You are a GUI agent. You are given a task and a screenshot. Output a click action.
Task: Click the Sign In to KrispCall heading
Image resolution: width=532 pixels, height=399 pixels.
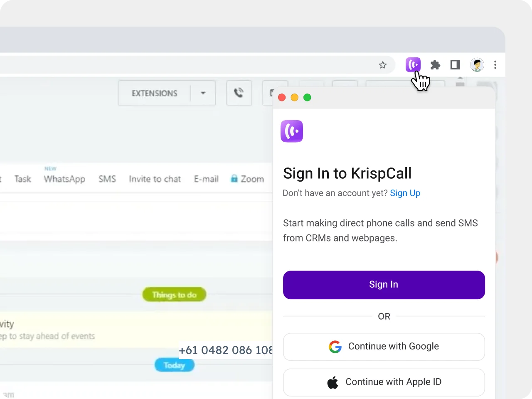(x=347, y=173)
